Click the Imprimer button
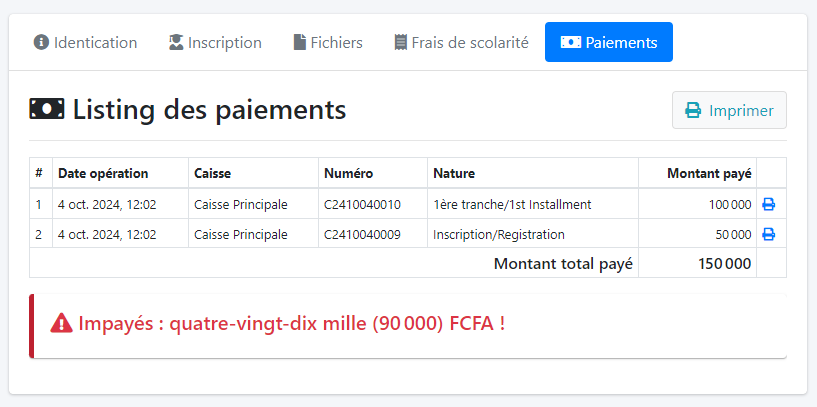The height and width of the screenshot is (407, 817). (729, 110)
